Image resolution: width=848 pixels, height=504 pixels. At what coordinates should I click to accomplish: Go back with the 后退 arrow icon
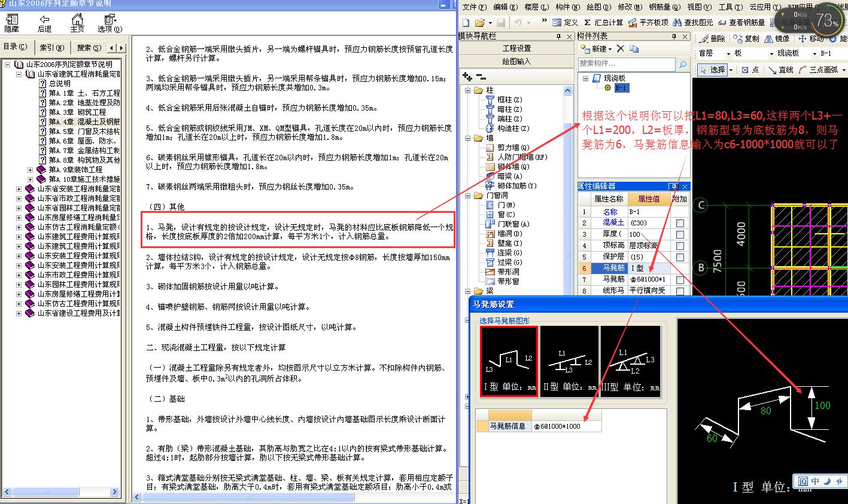click(44, 23)
